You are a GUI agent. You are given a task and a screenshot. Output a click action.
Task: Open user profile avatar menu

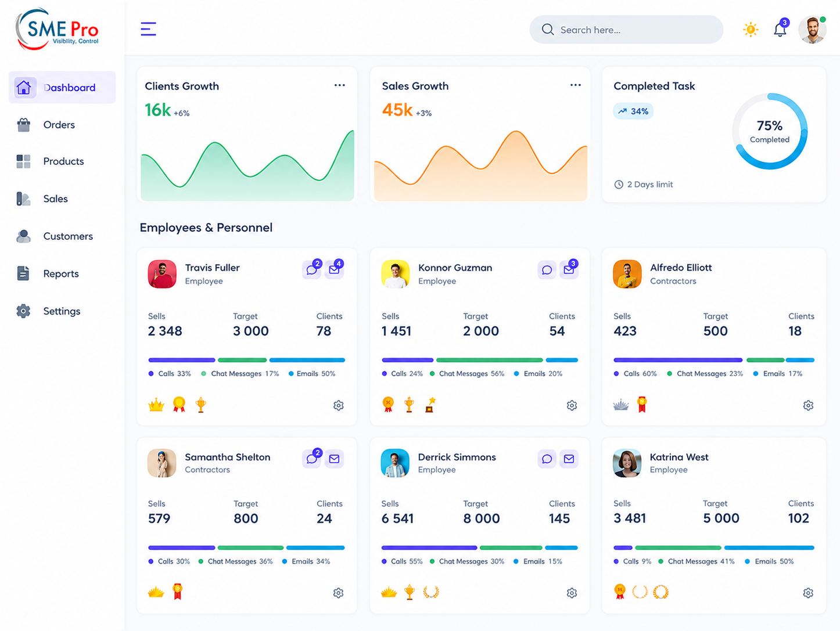pos(812,30)
